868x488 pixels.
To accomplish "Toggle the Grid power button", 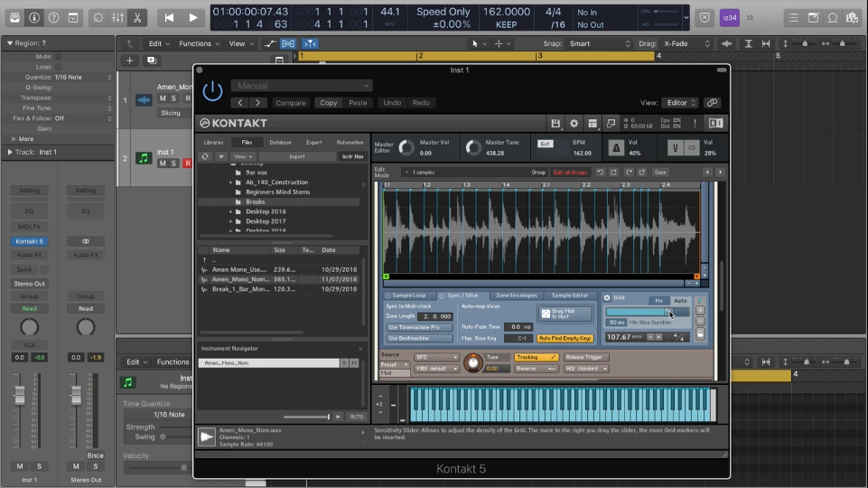I will 607,297.
